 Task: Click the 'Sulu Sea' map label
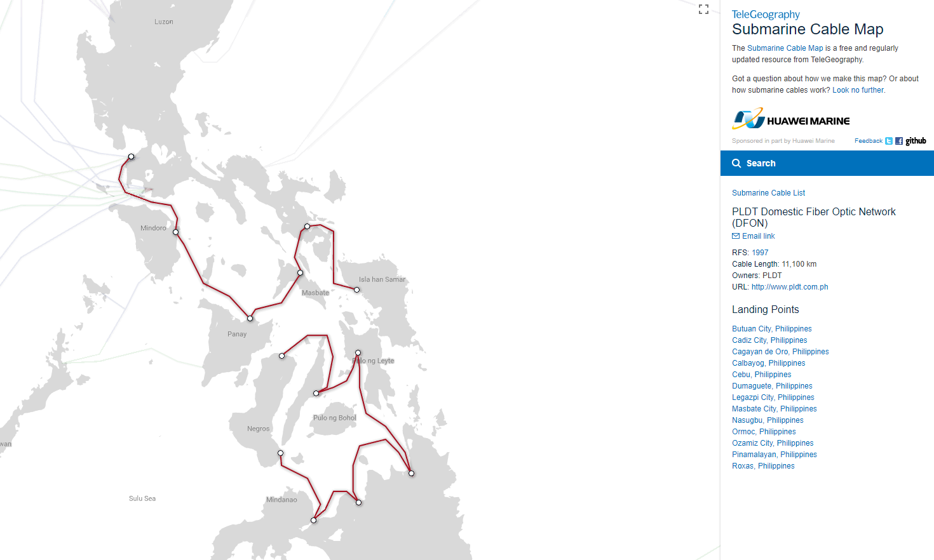pos(142,498)
